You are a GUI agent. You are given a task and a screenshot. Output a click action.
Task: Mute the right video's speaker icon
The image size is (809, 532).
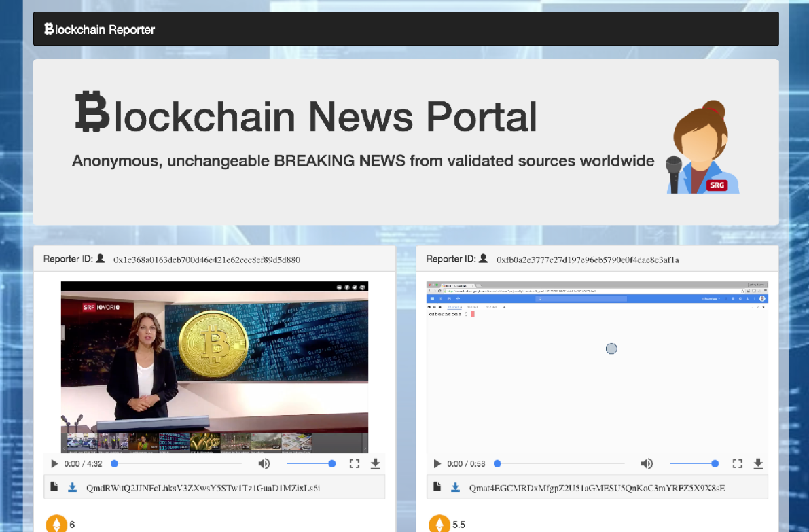[647, 463]
